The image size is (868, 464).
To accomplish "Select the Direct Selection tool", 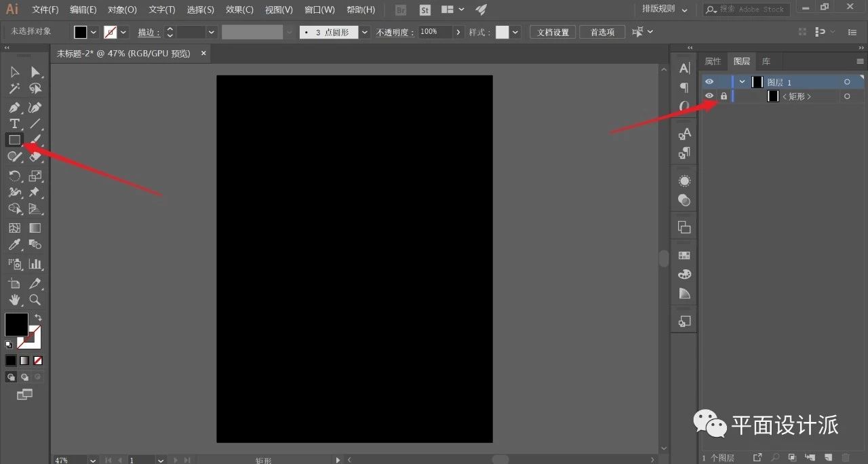I will click(35, 72).
